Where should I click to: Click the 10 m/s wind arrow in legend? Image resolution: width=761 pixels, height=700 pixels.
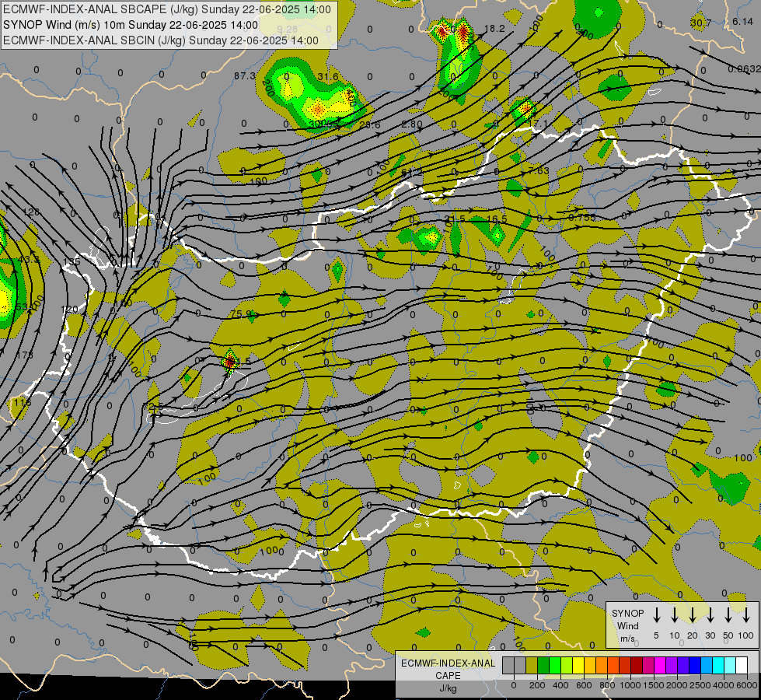(674, 614)
